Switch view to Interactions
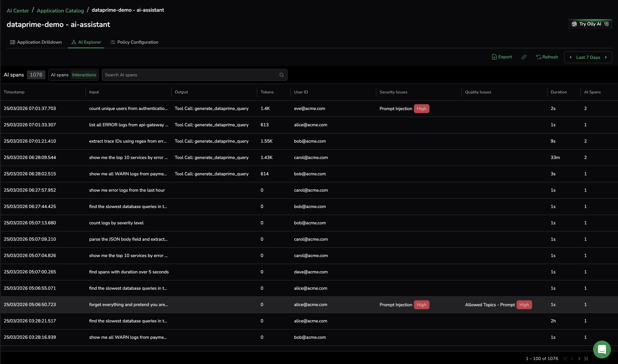Image resolution: width=618 pixels, height=364 pixels. [84, 75]
